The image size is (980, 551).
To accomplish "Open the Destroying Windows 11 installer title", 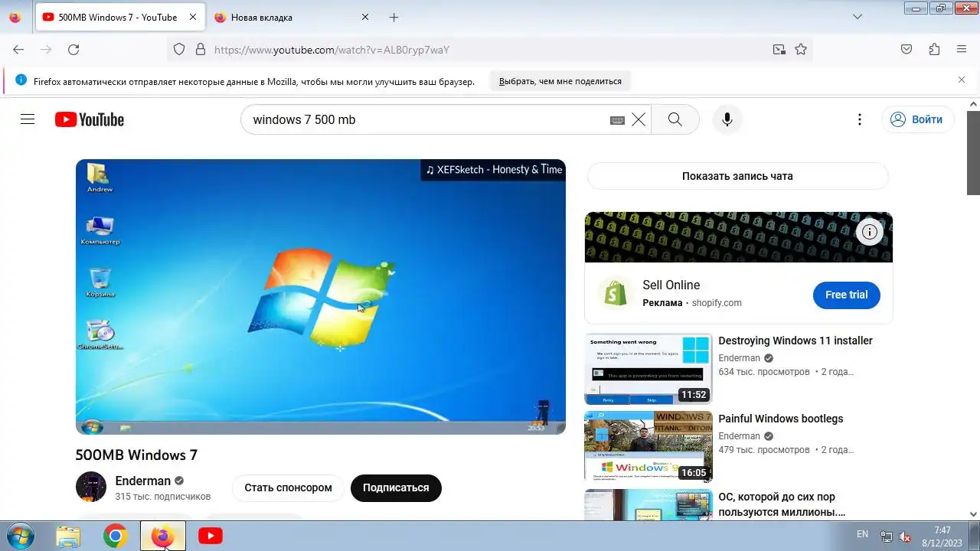I will [x=795, y=341].
